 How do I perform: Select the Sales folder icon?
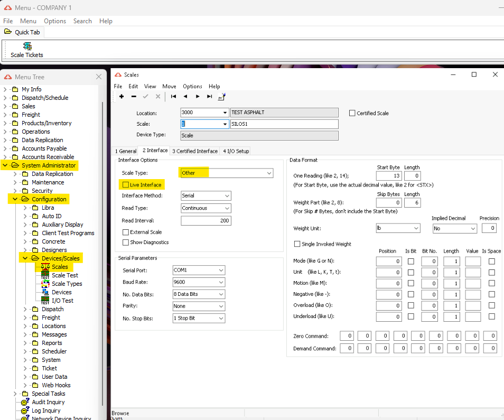tap(15, 106)
